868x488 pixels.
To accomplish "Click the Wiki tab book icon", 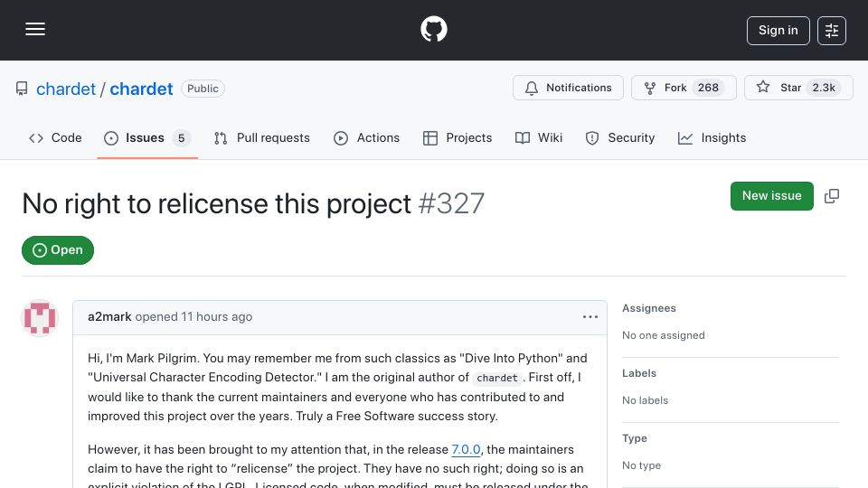I will click(x=522, y=138).
